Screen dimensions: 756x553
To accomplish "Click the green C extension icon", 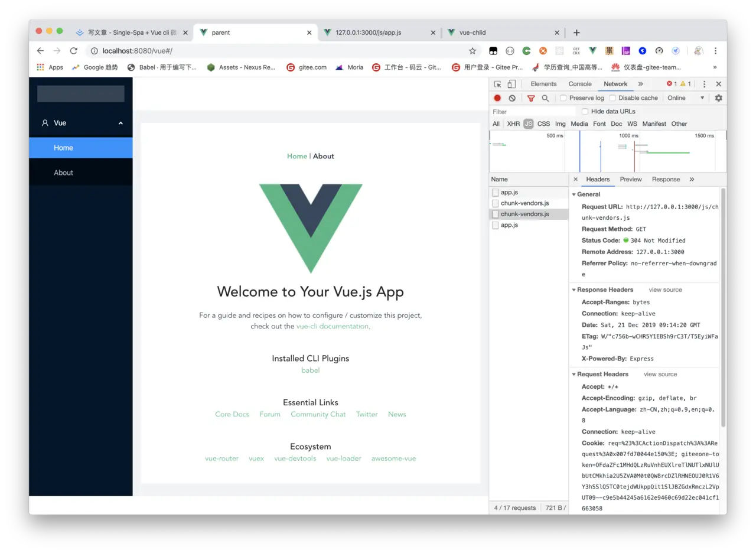I will (526, 51).
